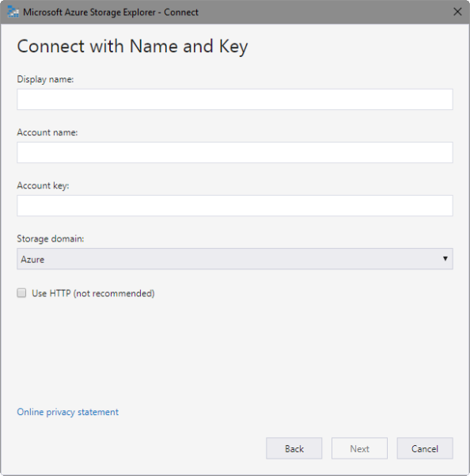Click the 'Account name:' label

[x=47, y=132]
